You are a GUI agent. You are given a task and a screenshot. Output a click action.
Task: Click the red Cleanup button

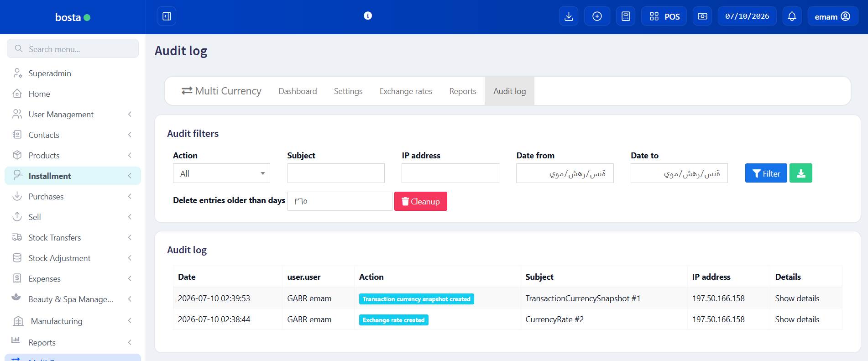421,201
